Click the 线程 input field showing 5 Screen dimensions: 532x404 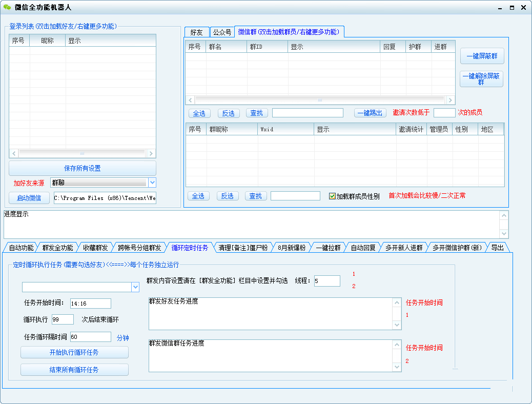coord(327,281)
